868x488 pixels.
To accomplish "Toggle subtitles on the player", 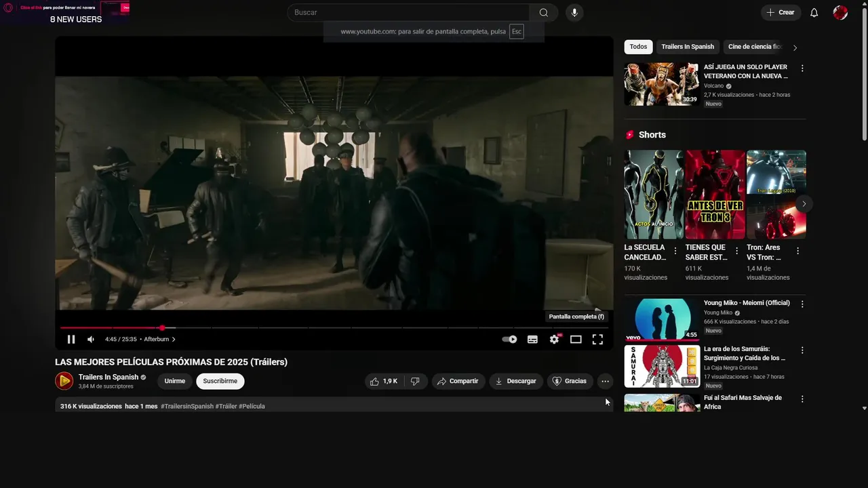I will click(x=532, y=340).
